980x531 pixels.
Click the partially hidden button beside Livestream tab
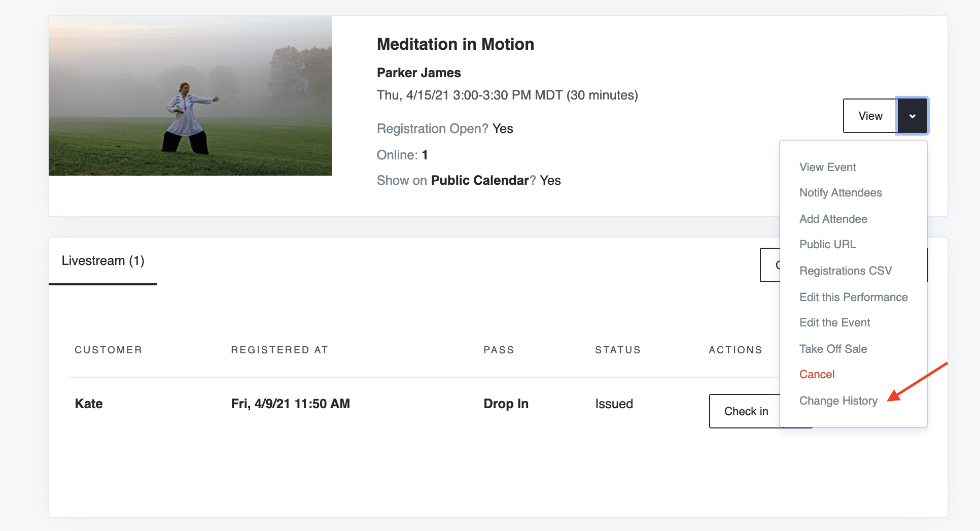click(x=769, y=265)
